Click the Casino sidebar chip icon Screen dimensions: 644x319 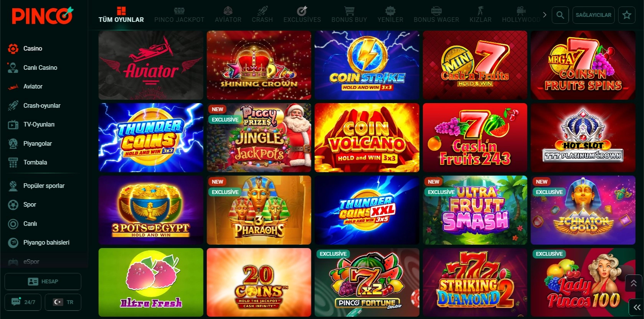click(x=13, y=49)
